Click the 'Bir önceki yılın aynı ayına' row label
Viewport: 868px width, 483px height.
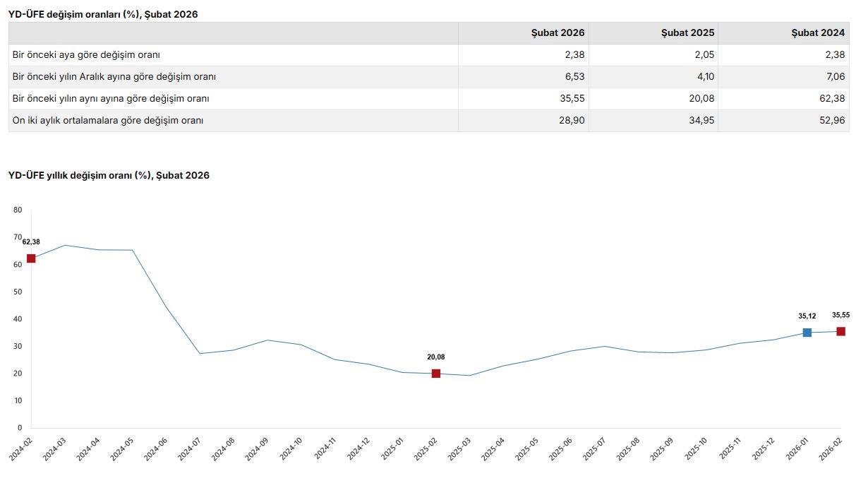111,99
